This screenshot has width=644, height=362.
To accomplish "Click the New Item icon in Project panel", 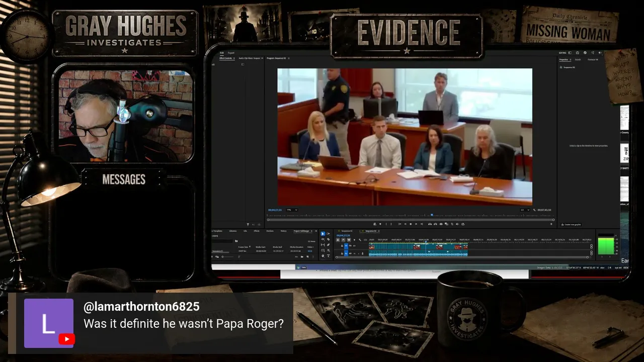I will (308, 256).
